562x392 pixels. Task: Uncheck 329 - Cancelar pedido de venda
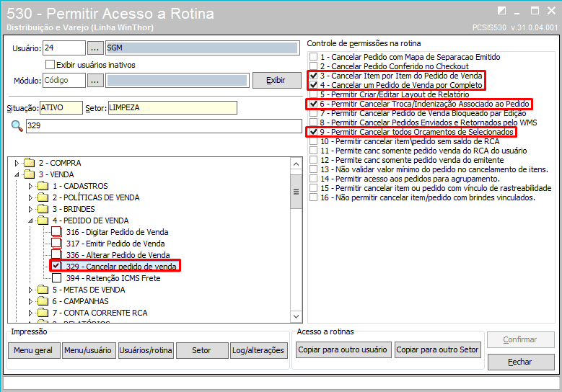pyautogui.click(x=56, y=267)
